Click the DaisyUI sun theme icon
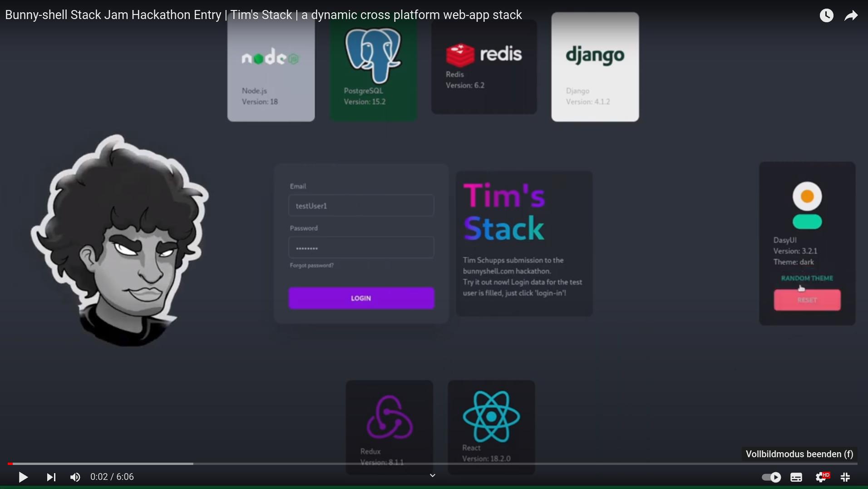This screenshot has height=489, width=868. tap(807, 197)
